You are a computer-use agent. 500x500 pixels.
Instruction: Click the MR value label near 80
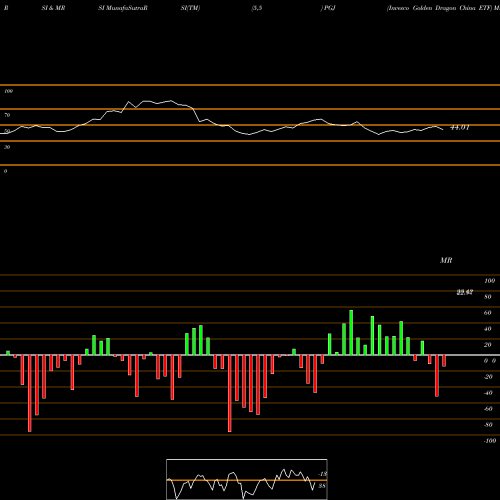465,292
